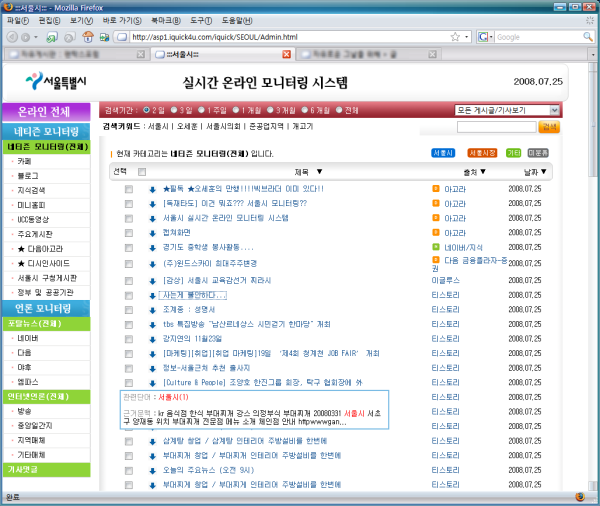Click the Firefox back navigation arrow
The height and width of the screenshot is (506, 600).
coord(12,37)
